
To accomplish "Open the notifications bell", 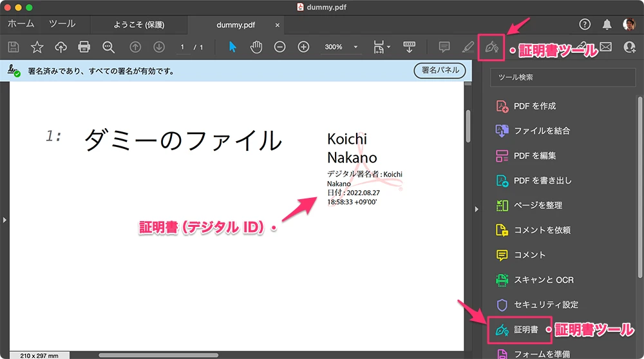I will point(607,24).
